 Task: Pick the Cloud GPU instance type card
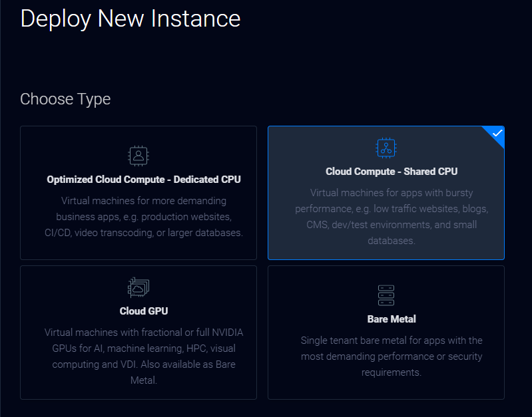point(138,333)
